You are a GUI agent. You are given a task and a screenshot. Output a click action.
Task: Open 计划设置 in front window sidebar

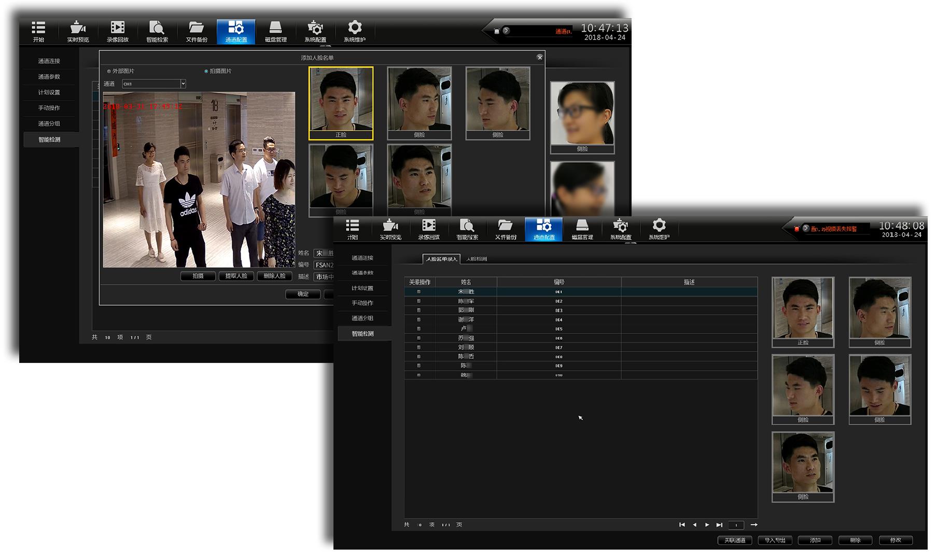(x=362, y=288)
